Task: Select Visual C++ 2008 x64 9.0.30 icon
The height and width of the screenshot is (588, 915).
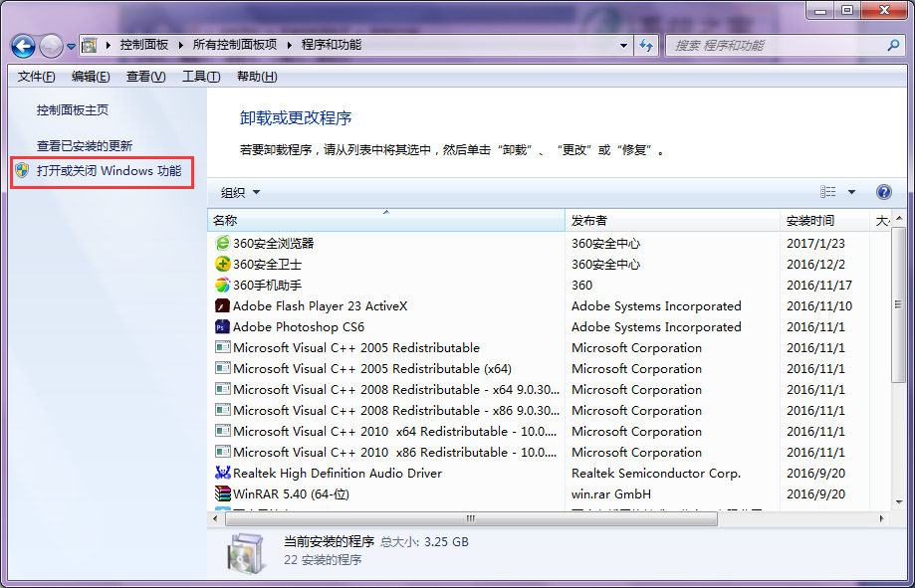Action: pos(222,390)
